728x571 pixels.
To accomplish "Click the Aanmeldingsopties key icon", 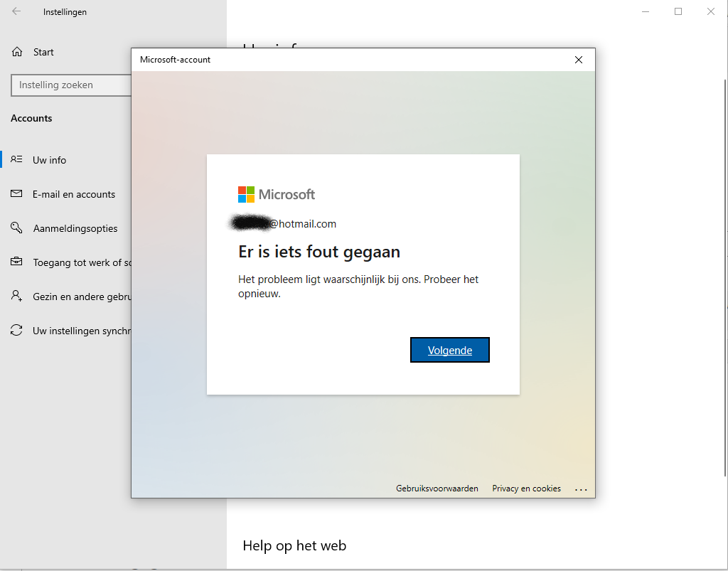I will click(16, 228).
